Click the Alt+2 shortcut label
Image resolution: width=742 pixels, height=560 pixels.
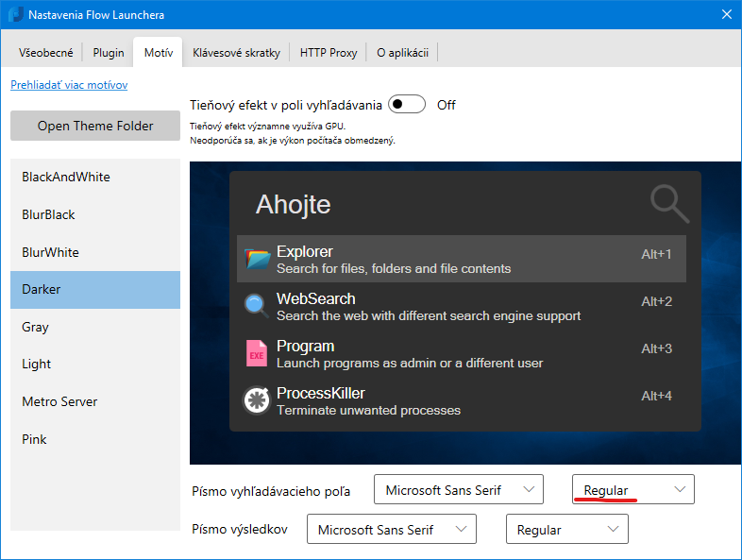tap(657, 301)
